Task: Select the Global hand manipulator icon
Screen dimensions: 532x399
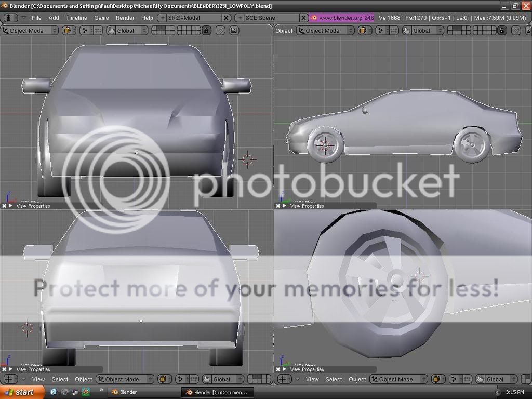Action: point(111,31)
